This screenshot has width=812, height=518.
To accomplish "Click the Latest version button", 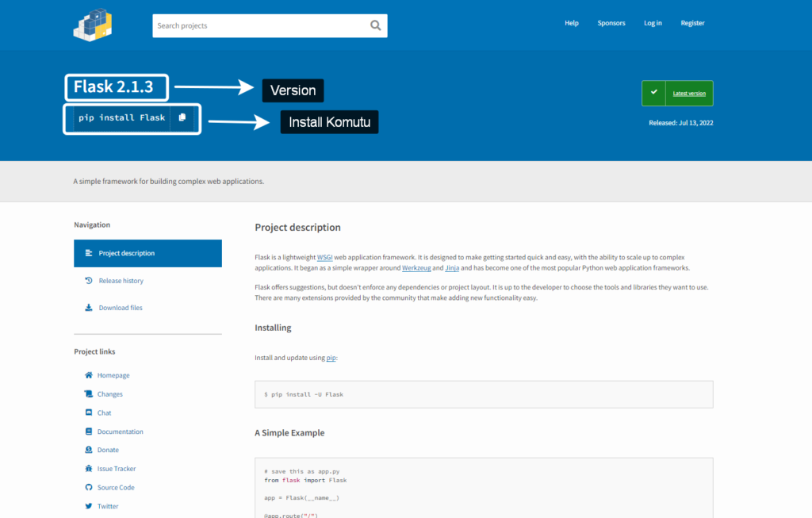I will click(x=677, y=93).
